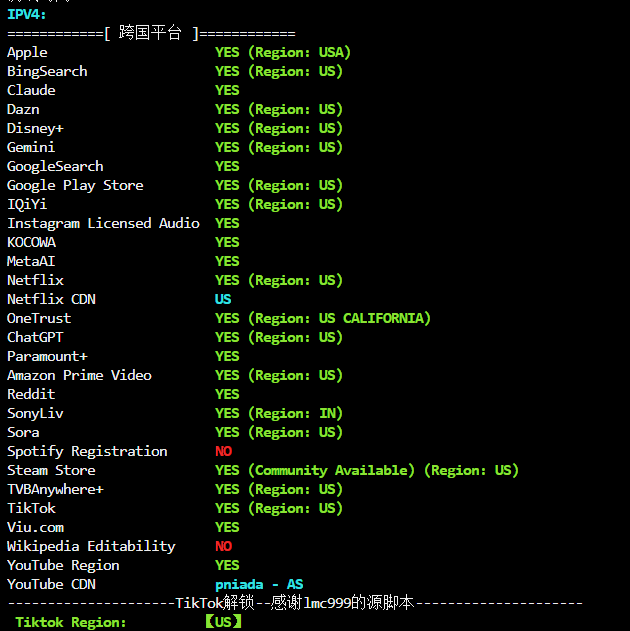Select the 'US CALIFORNIA' region result
The image size is (630, 631).
[323, 318]
